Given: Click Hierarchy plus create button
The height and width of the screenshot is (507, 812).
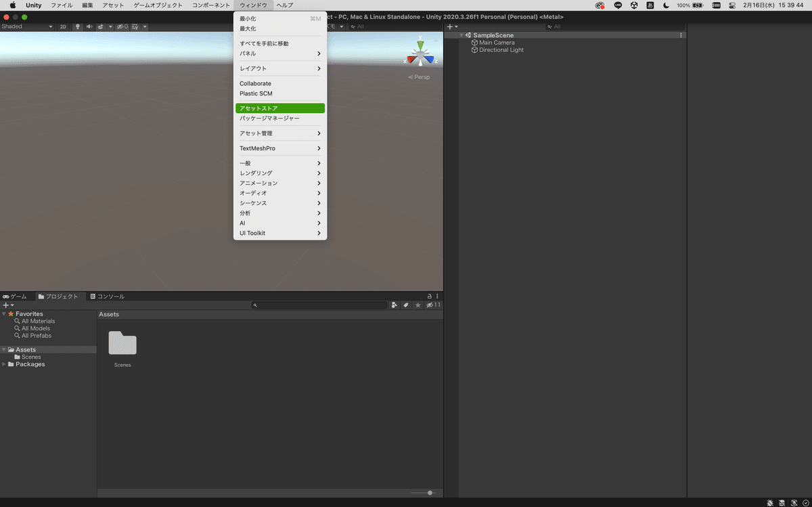Looking at the screenshot, I should pyautogui.click(x=452, y=26).
